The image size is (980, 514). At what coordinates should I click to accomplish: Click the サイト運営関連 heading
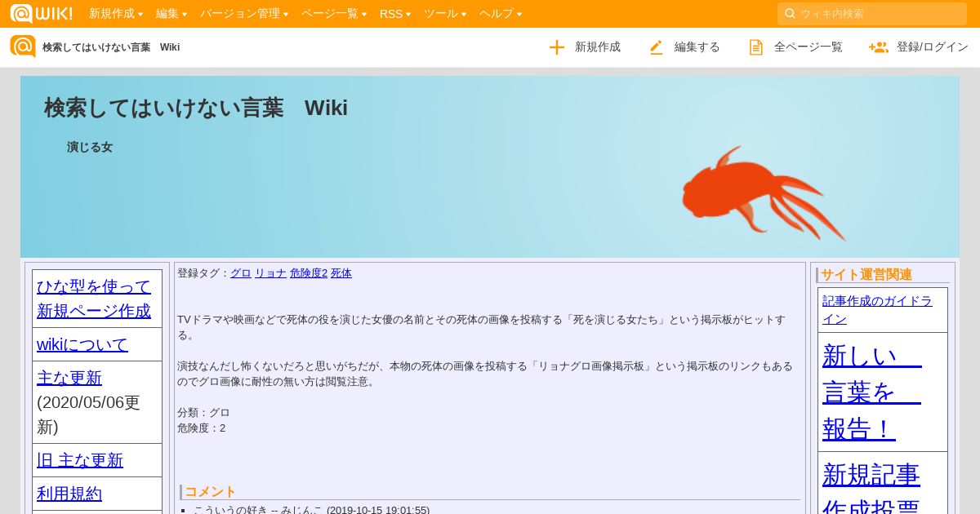coord(866,275)
